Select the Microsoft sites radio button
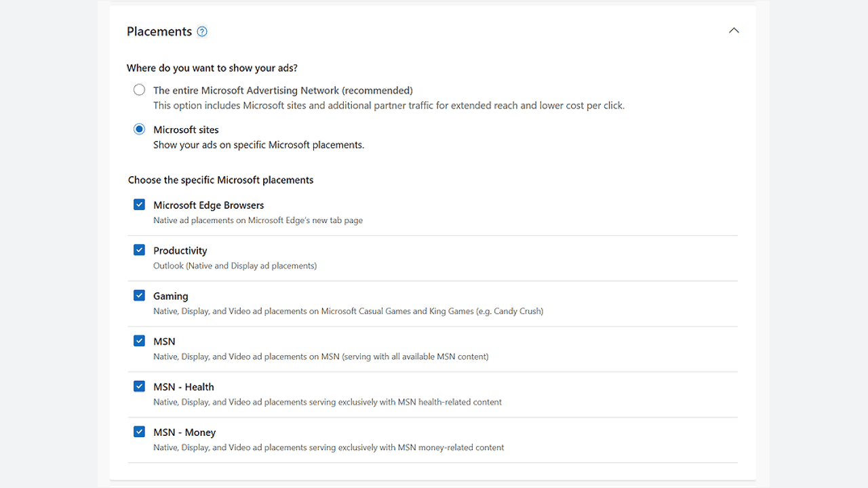The width and height of the screenshot is (868, 488). (x=139, y=129)
